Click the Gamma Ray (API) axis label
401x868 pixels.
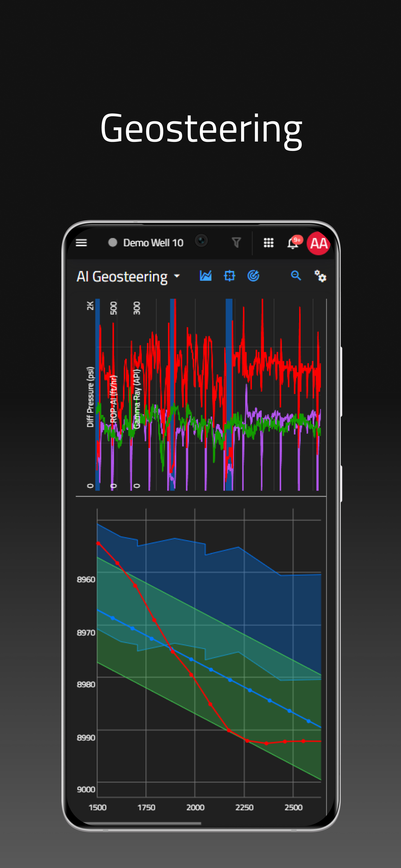(136, 399)
